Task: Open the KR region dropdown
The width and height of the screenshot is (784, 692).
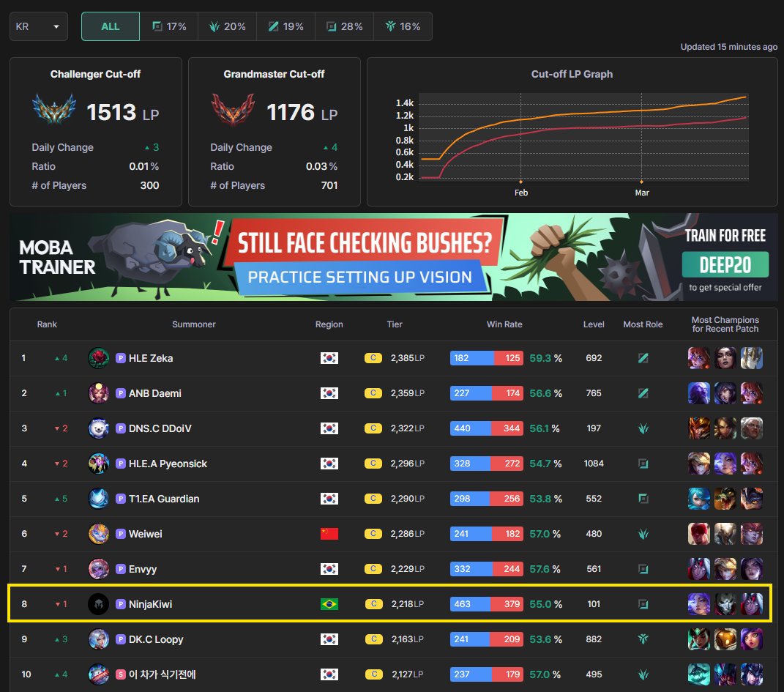Action: coord(39,26)
